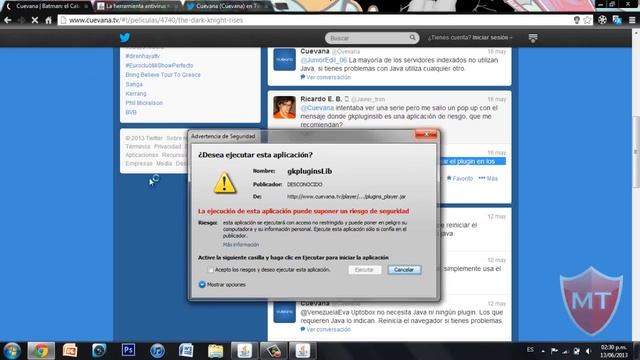640x360 pixels.
Task: Switch to 'La herramienta antivirus' tab
Action: (138, 6)
